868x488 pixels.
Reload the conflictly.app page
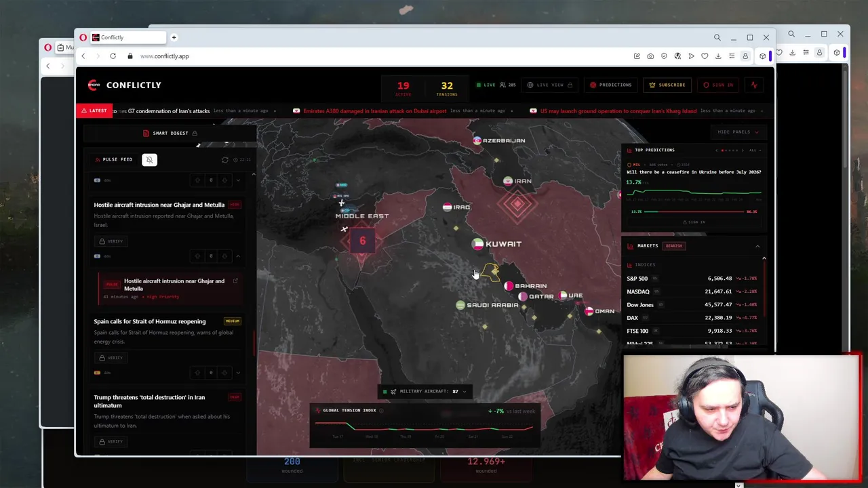coord(113,56)
